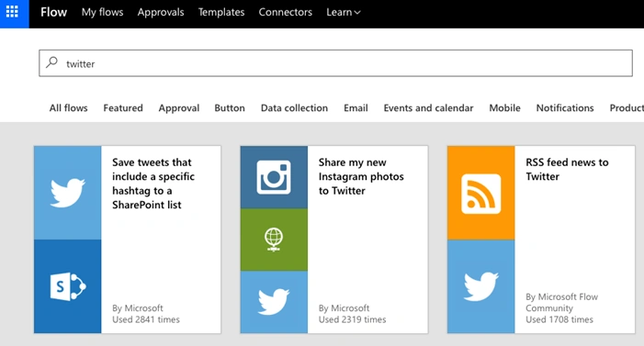The height and width of the screenshot is (346, 644).
Task: Click 'By Microsoft' on Instagram photos card
Action: pyautogui.click(x=344, y=307)
